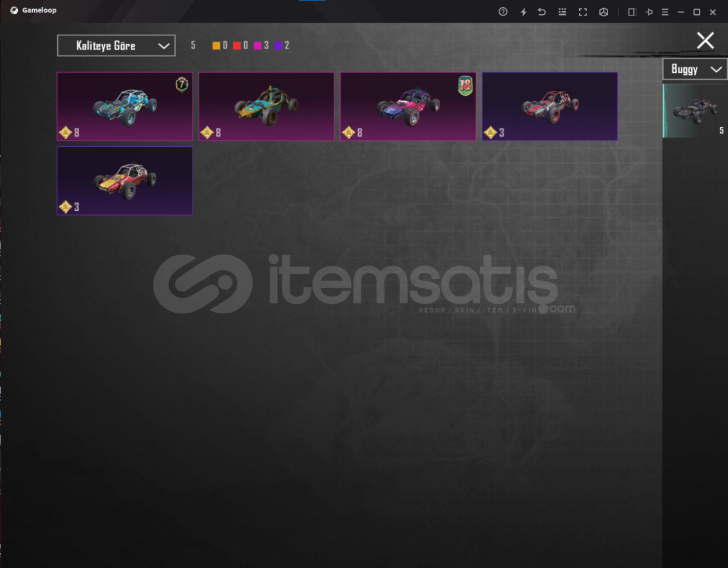Select the teal and gold buggy skin

(x=266, y=106)
